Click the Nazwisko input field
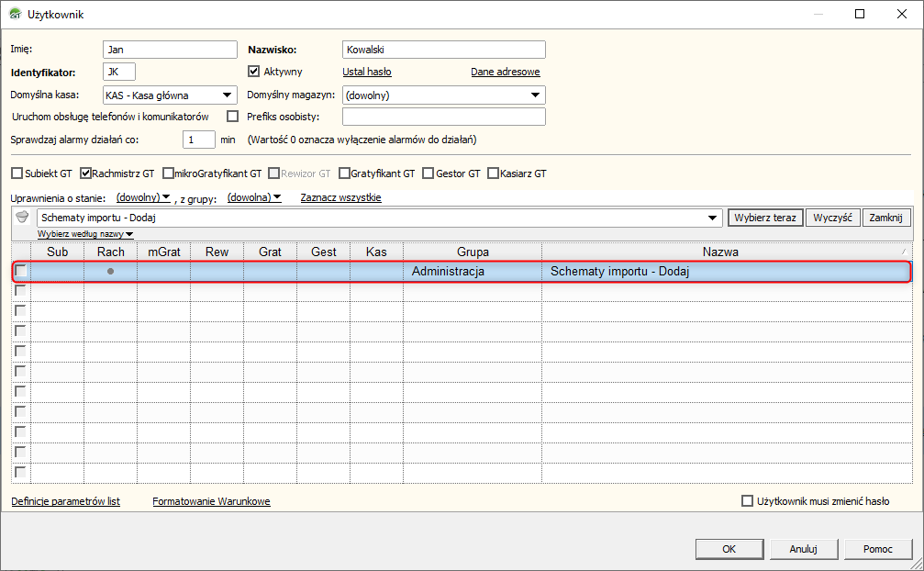924x571 pixels. click(x=444, y=50)
